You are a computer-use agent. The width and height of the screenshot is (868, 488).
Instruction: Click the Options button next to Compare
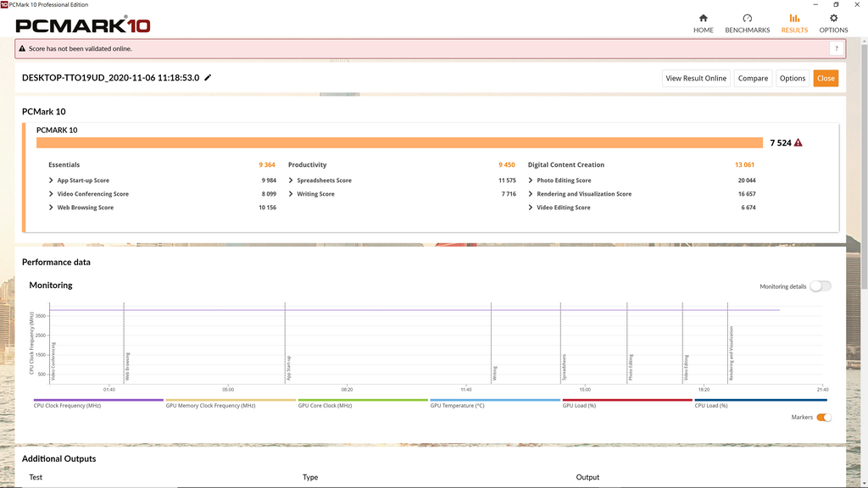793,78
